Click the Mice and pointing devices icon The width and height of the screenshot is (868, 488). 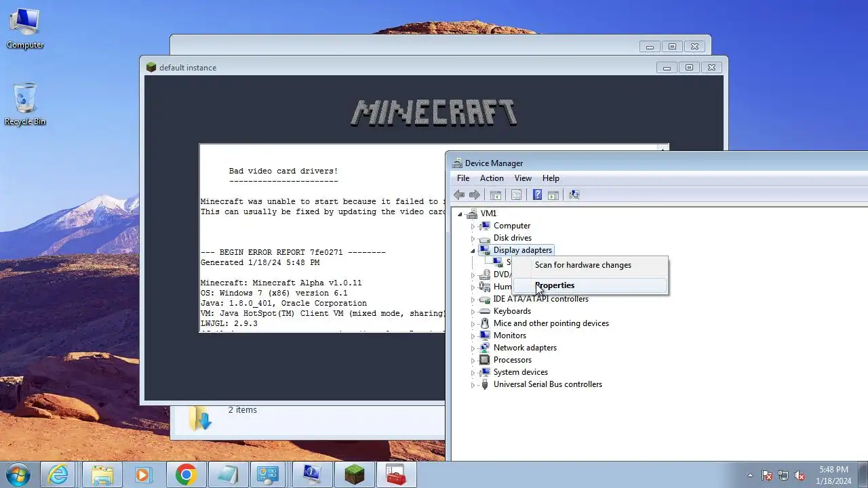[x=484, y=323]
